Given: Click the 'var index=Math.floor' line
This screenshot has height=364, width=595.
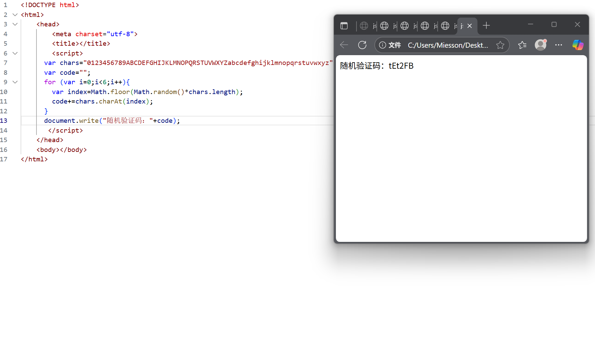Looking at the screenshot, I should (147, 92).
